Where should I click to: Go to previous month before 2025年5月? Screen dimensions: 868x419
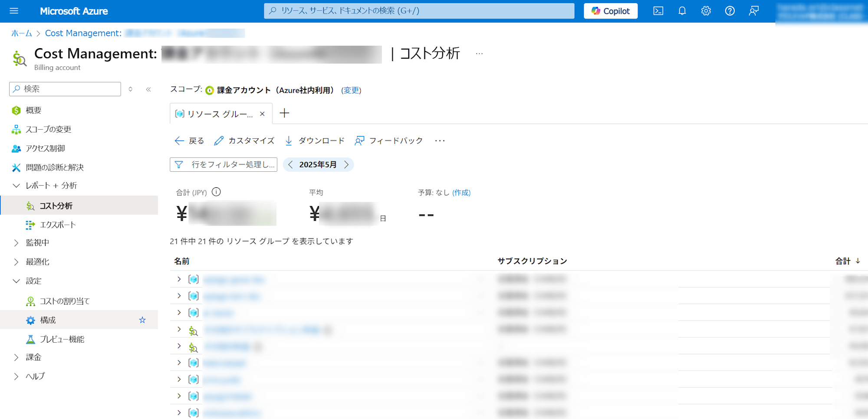[290, 165]
